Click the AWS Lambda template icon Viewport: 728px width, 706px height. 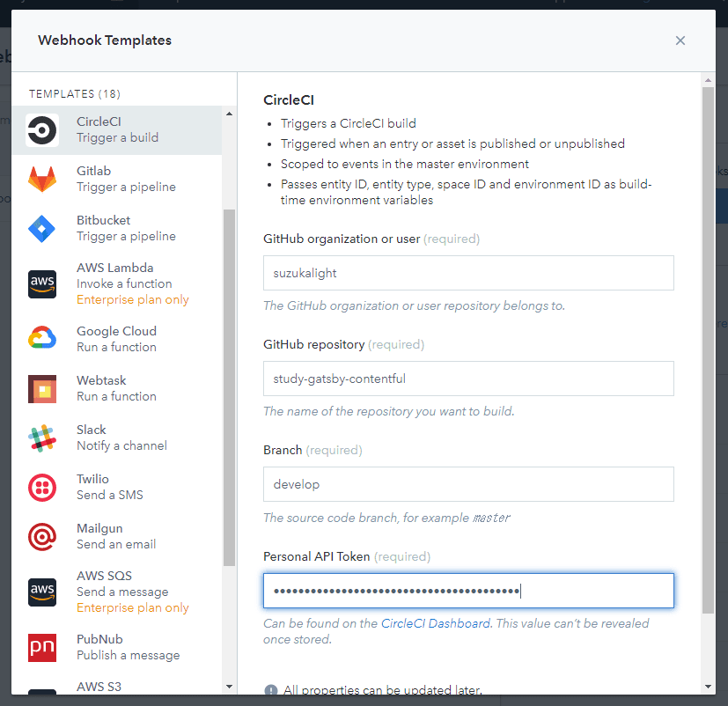(x=42, y=283)
